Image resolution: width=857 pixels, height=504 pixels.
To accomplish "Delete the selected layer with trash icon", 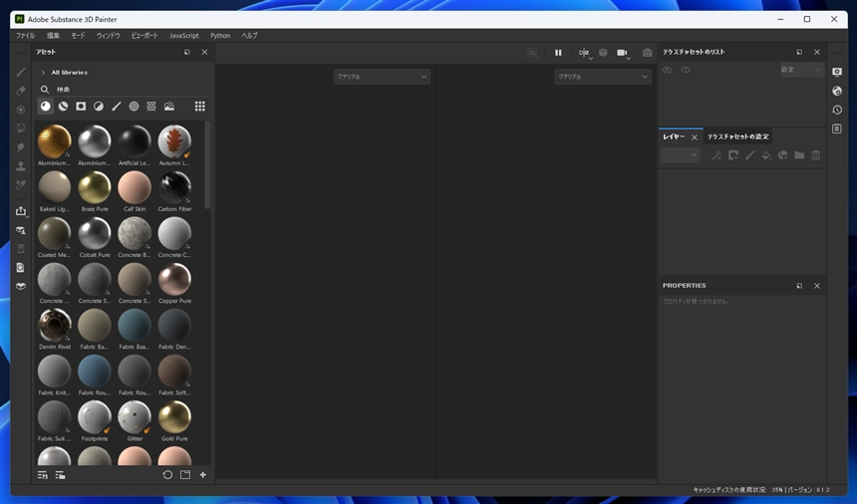I will click(816, 155).
